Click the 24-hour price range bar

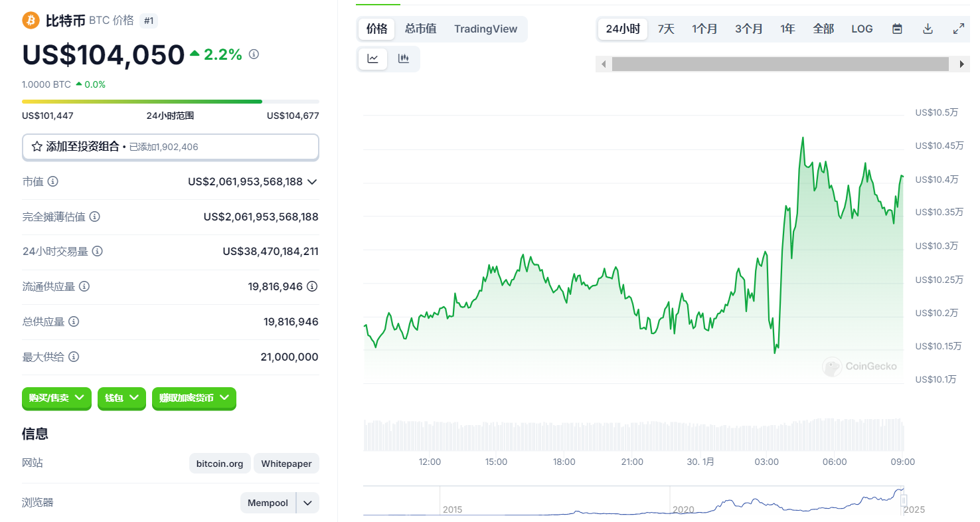(171, 102)
